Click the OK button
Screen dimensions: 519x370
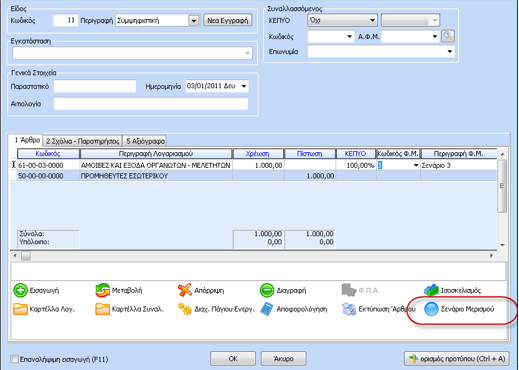coord(233,359)
